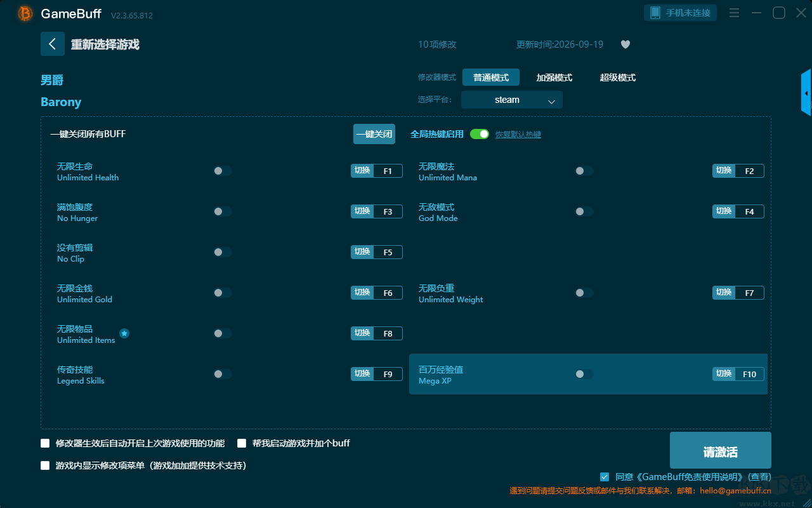Check show in-game modifier menu box
This screenshot has width=812, height=508.
(x=45, y=465)
